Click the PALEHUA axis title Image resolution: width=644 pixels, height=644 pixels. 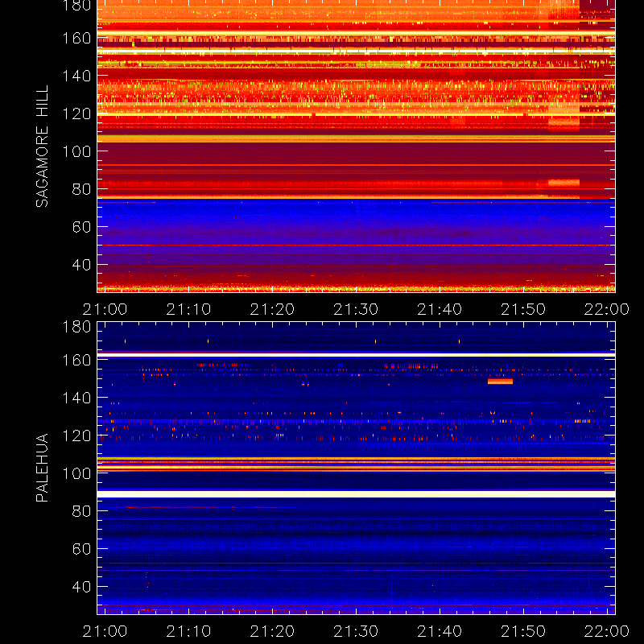(42, 468)
